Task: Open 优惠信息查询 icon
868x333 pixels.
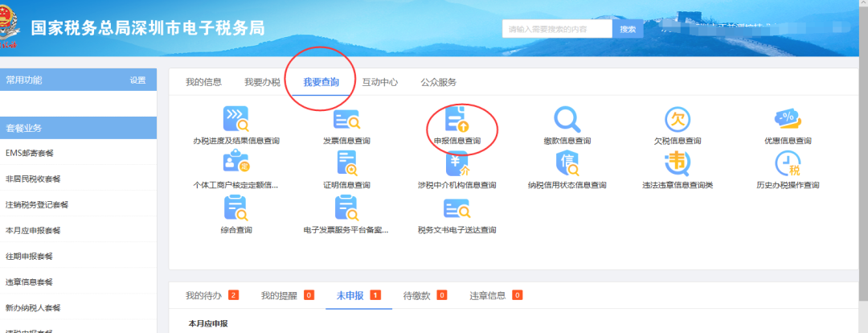Action: click(788, 119)
